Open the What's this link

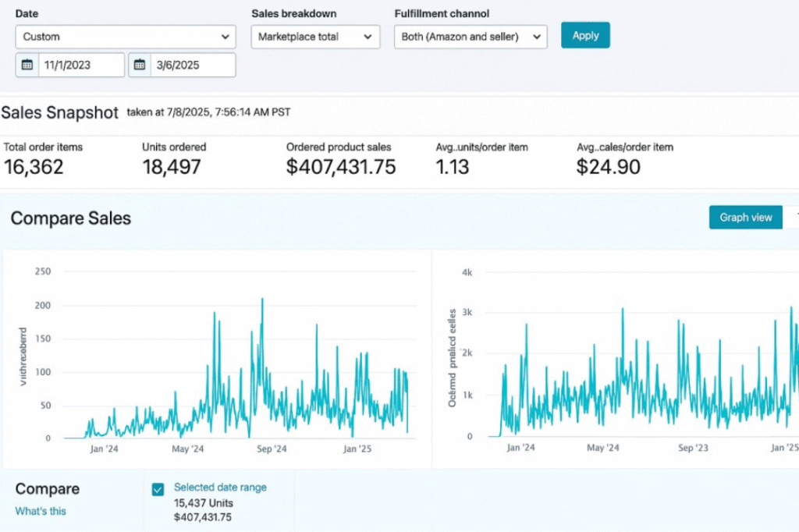41,511
